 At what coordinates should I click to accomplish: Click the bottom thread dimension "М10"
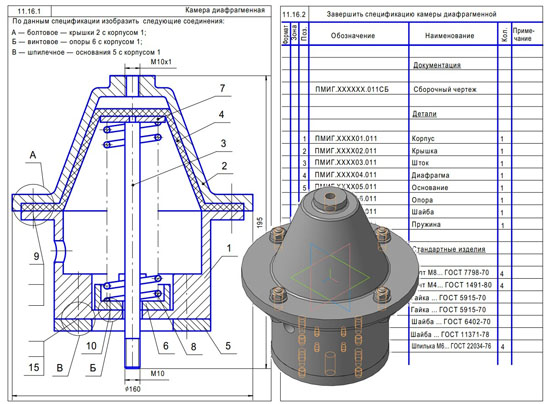pyautogui.click(x=157, y=373)
